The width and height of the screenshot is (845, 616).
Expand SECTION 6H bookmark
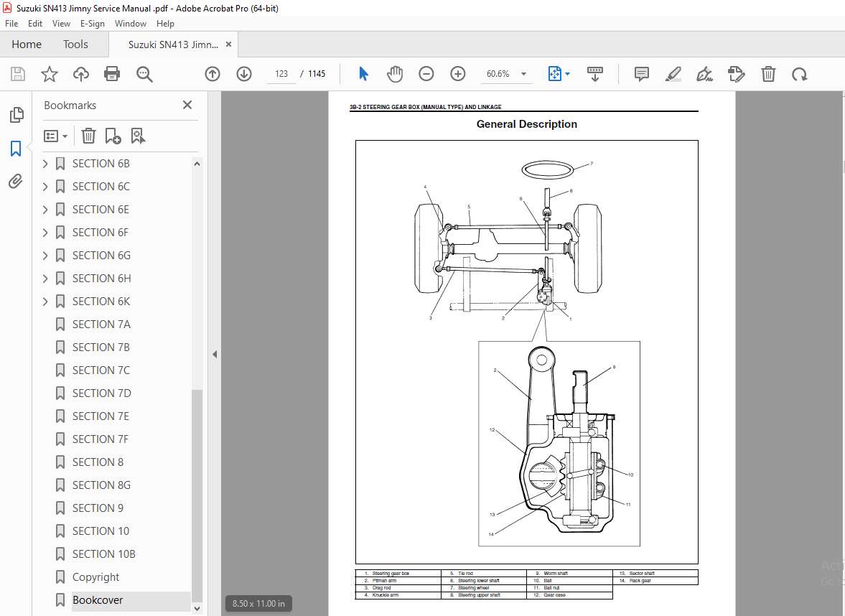coord(45,278)
